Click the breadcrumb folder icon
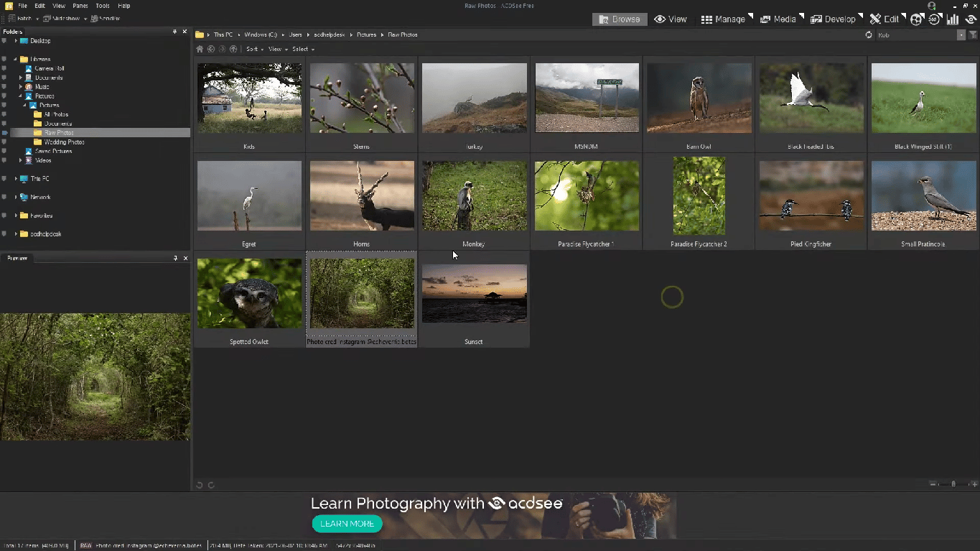Screen dimensions: 980x551 click(200, 34)
